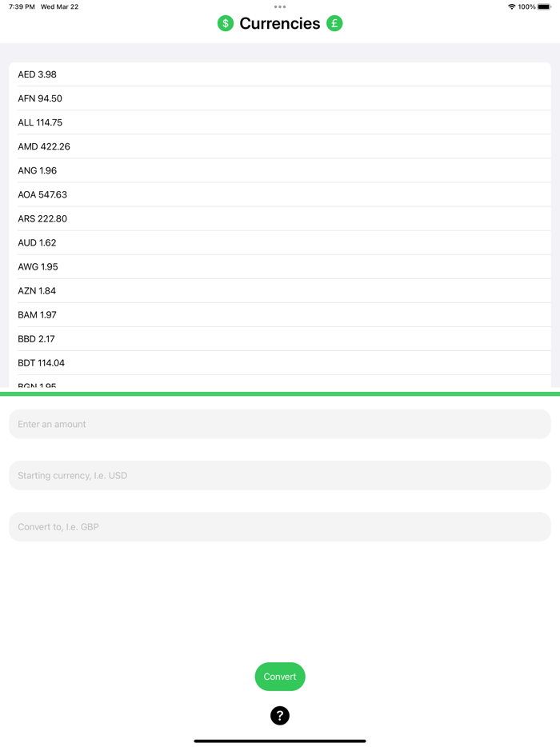The width and height of the screenshot is (560, 747).
Task: Tap the home indicator bar at bottom
Action: point(280,740)
